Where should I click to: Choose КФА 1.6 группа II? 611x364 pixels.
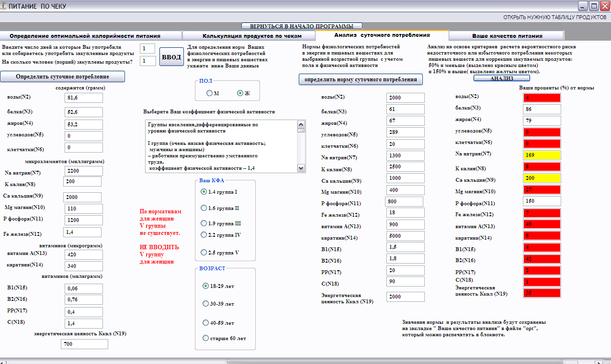tap(204, 209)
